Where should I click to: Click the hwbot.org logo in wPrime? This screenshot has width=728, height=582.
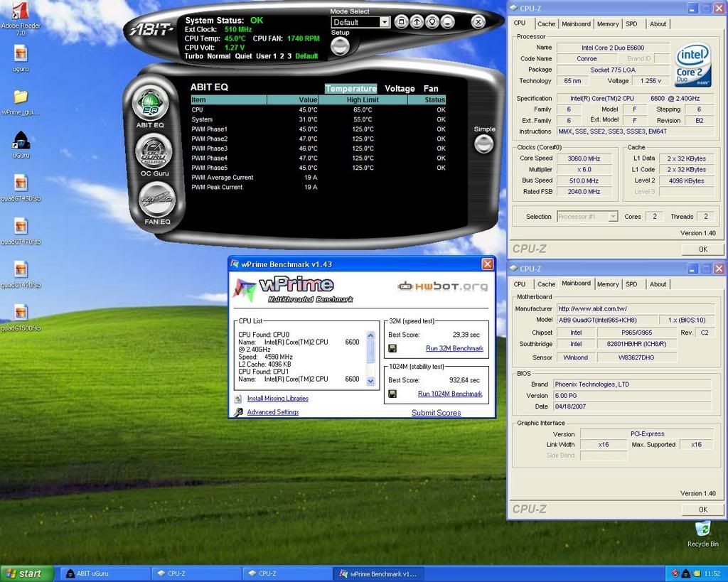coord(442,286)
